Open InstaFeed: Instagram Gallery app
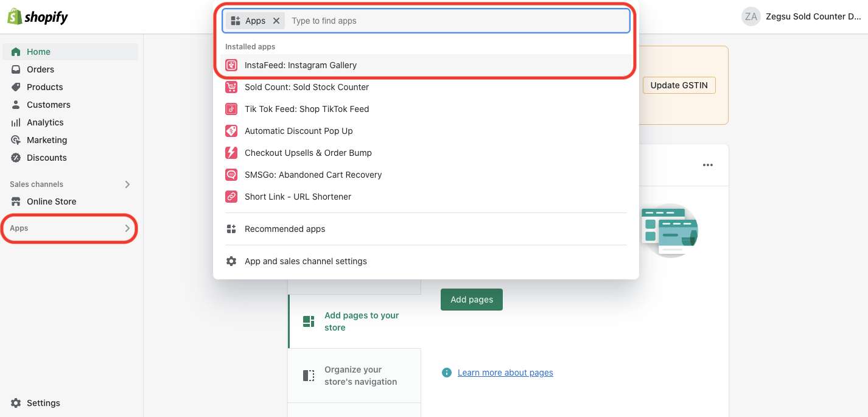 point(300,65)
